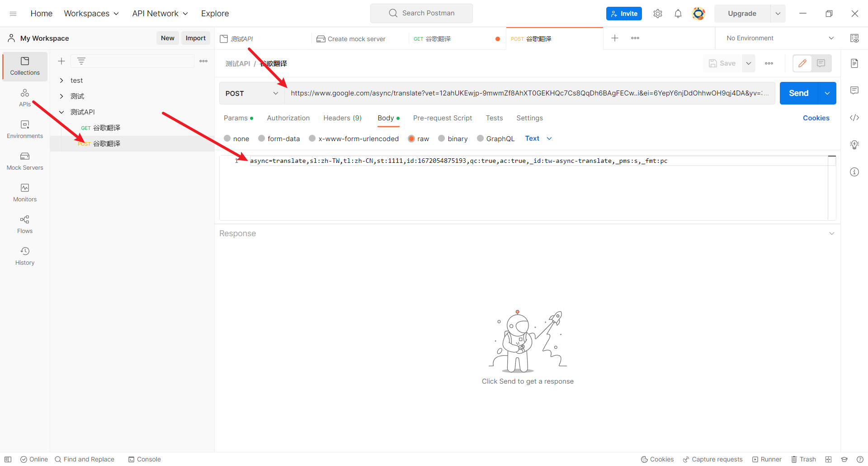Screen dimensions: 868x466
Task: Open the request info icon
Action: point(854,172)
